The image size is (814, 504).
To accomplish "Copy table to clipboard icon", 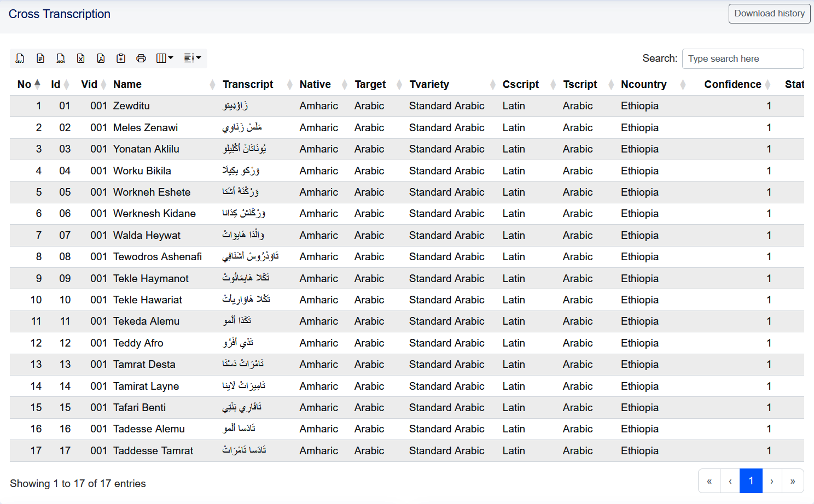I will coord(121,58).
